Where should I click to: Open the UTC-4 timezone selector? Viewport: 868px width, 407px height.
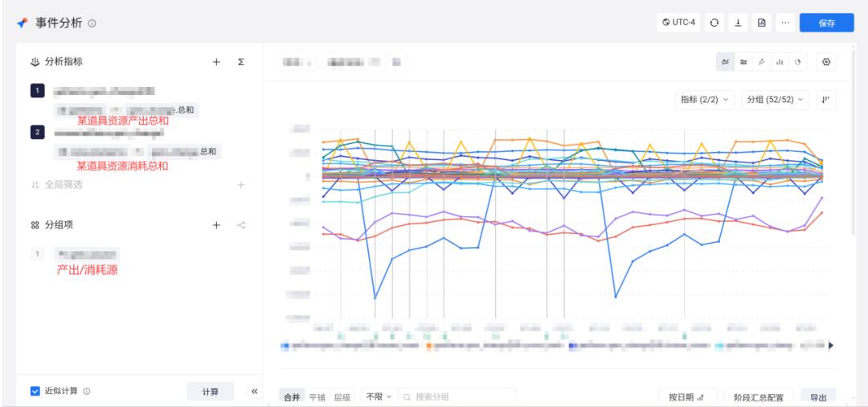[x=678, y=23]
